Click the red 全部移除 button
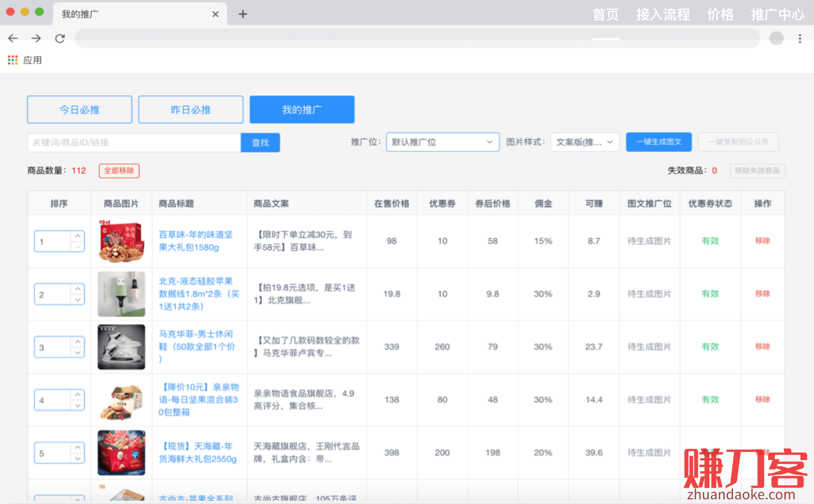The width and height of the screenshot is (814, 504). 119,171
